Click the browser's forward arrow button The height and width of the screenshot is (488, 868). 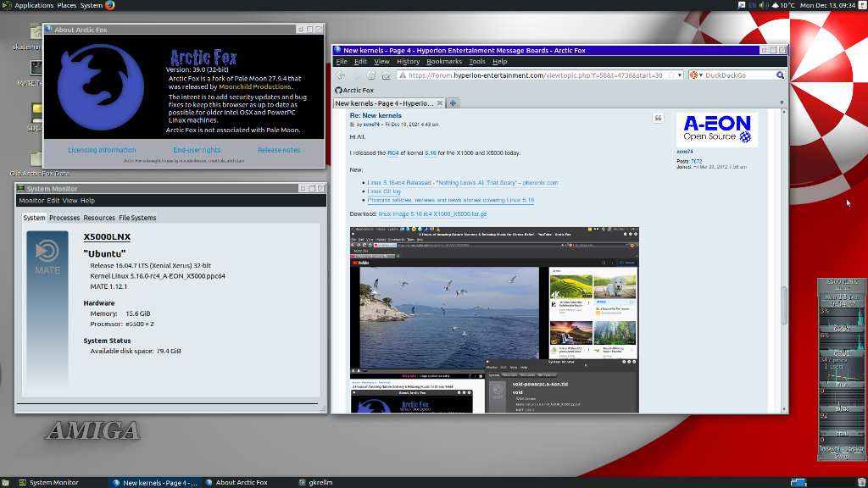point(356,75)
